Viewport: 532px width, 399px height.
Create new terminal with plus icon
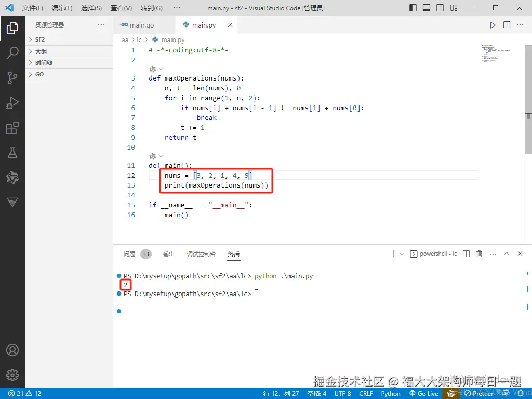[x=393, y=254]
